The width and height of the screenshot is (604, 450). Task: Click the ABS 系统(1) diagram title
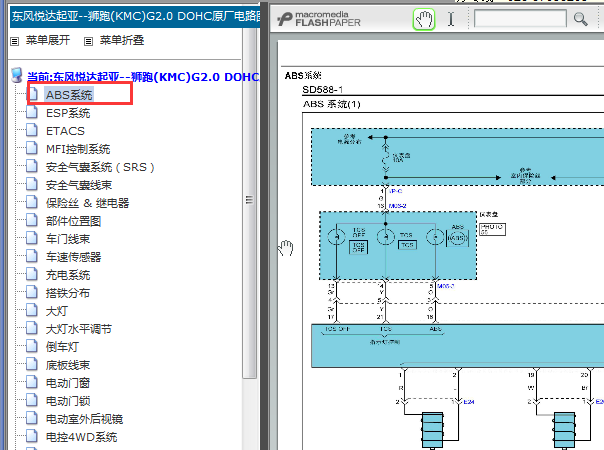click(x=332, y=104)
